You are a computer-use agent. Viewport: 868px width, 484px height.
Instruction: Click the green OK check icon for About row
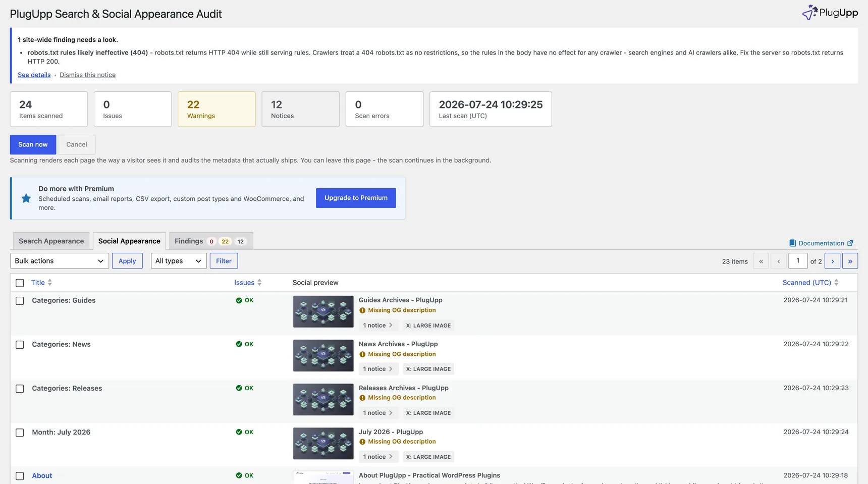[x=239, y=475]
